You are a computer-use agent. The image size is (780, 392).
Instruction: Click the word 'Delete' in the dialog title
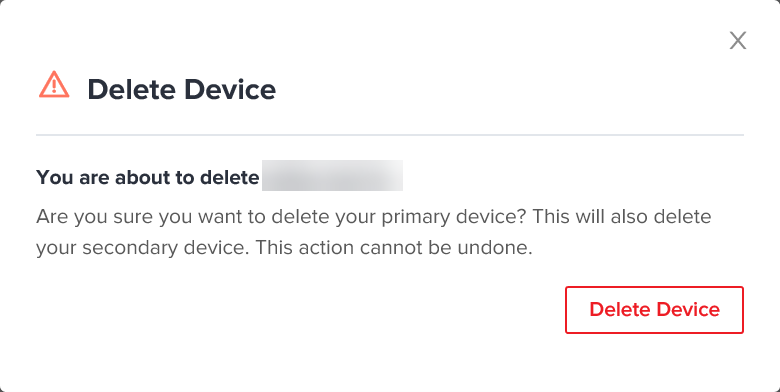[x=131, y=90]
